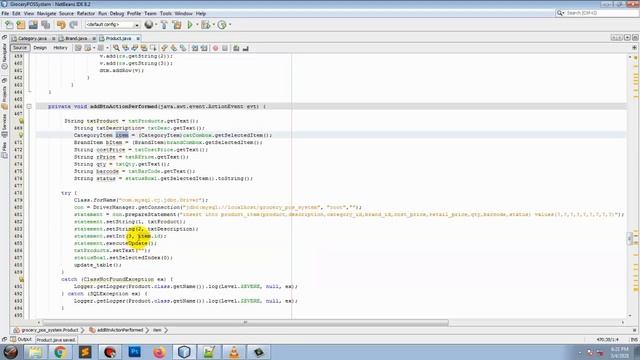Click the Shift Line Right icon
The width and height of the screenshot is (640, 360).
point(204,48)
